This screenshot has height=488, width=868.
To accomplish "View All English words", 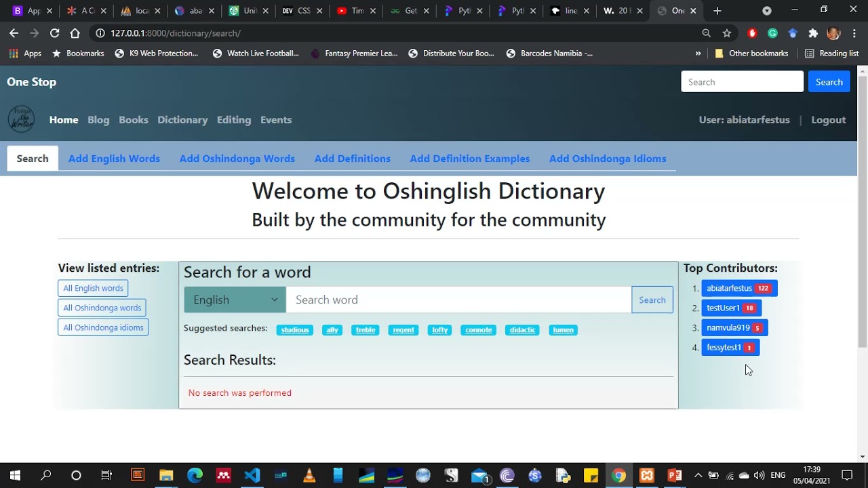I will pos(93,288).
